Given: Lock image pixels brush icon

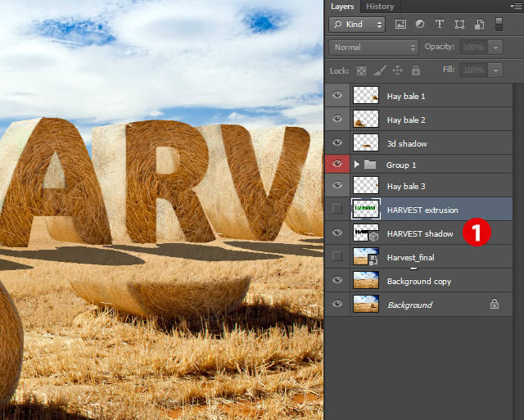Looking at the screenshot, I should [379, 70].
